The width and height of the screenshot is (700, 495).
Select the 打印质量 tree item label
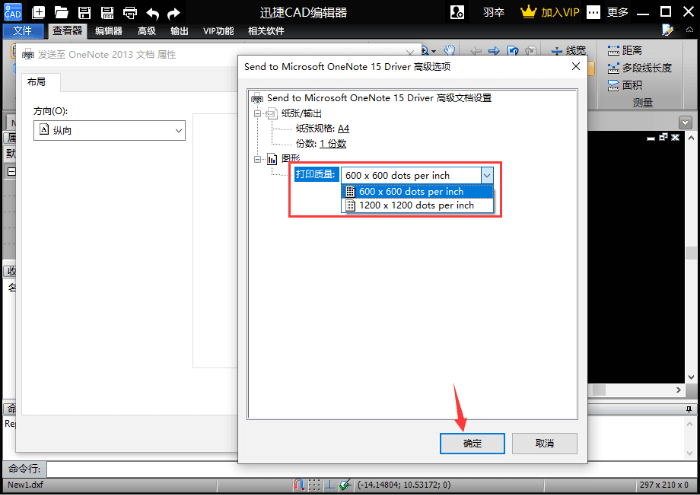point(315,174)
